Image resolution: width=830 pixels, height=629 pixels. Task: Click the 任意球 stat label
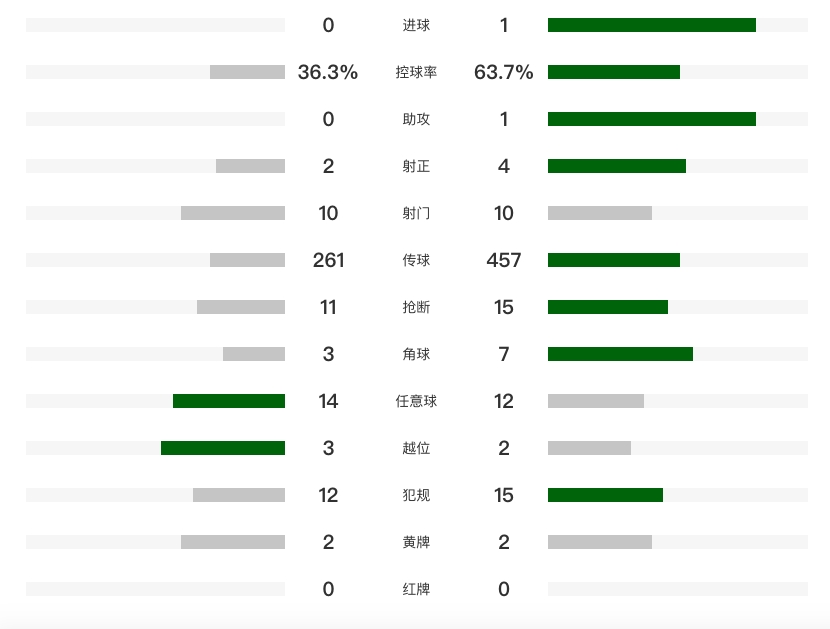(x=416, y=401)
